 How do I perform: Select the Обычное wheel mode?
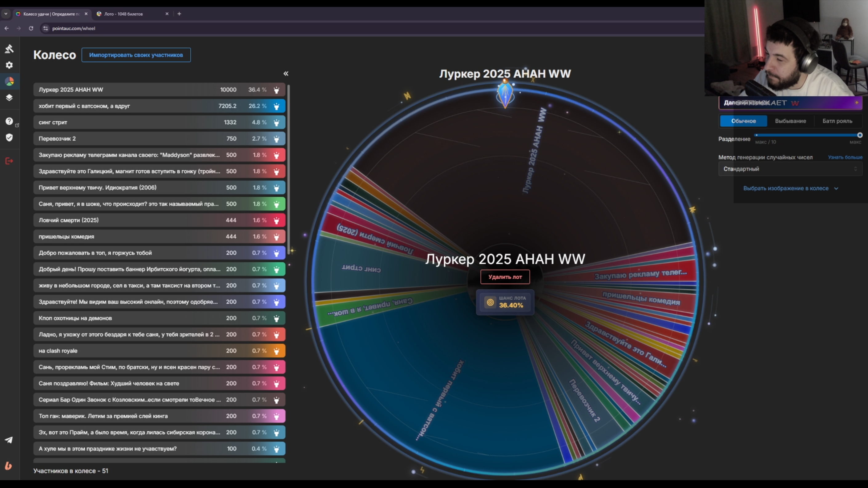click(x=743, y=121)
